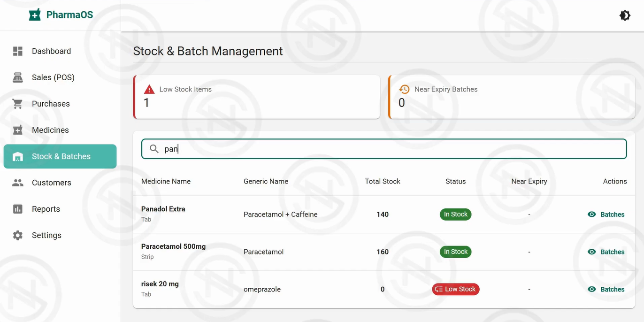Click the Near Expiry clock icon
Image resolution: width=644 pixels, height=322 pixels.
404,89
